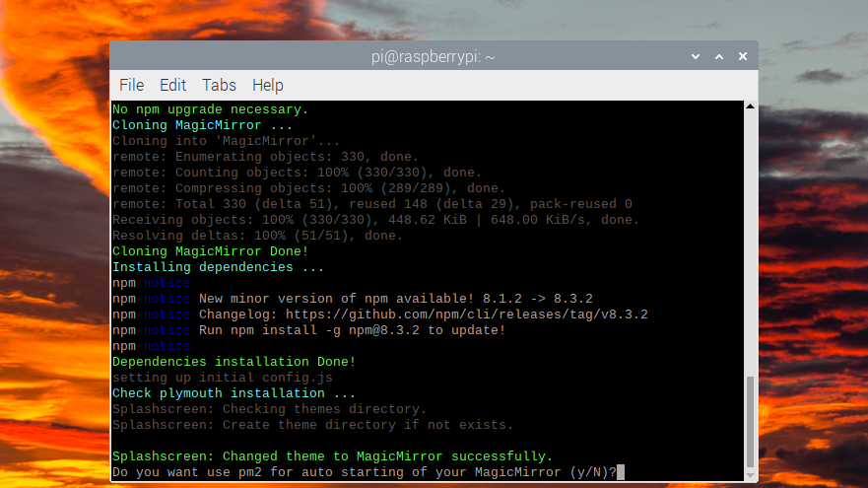This screenshot has height=488, width=868.
Task: Click the scrollbar down arrow
Action: click(x=750, y=476)
